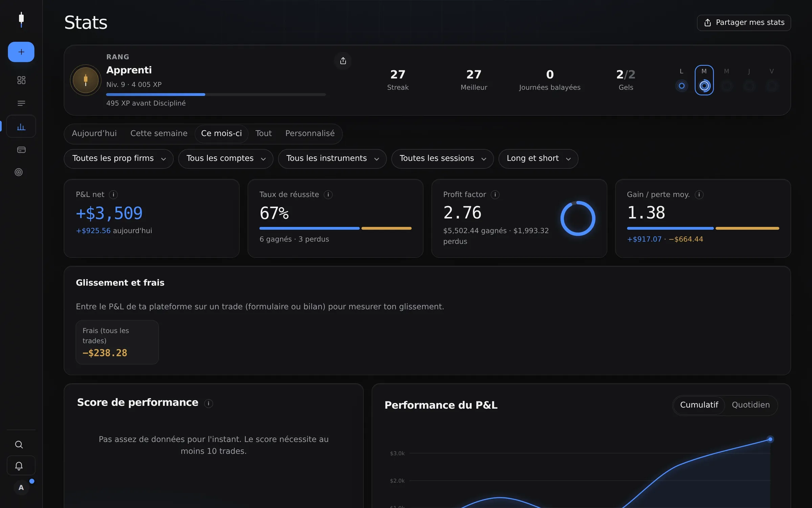Expand Tous les instruments dropdown
The image size is (812, 508).
click(x=332, y=158)
